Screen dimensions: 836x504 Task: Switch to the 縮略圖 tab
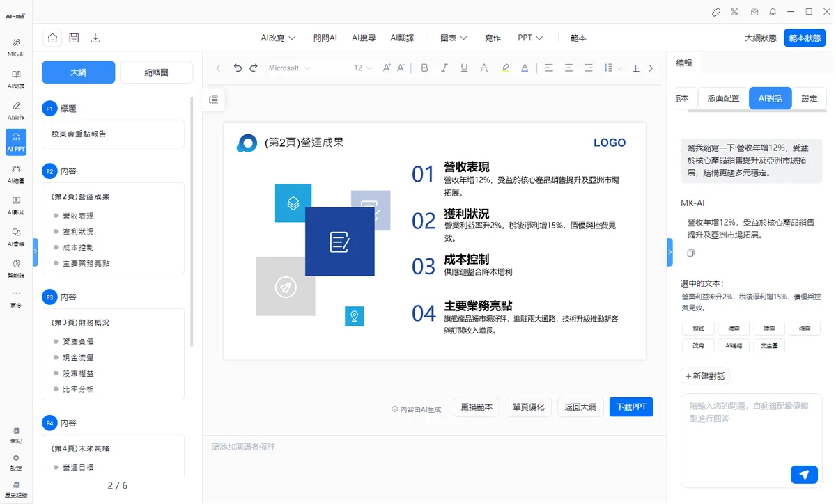[156, 72]
